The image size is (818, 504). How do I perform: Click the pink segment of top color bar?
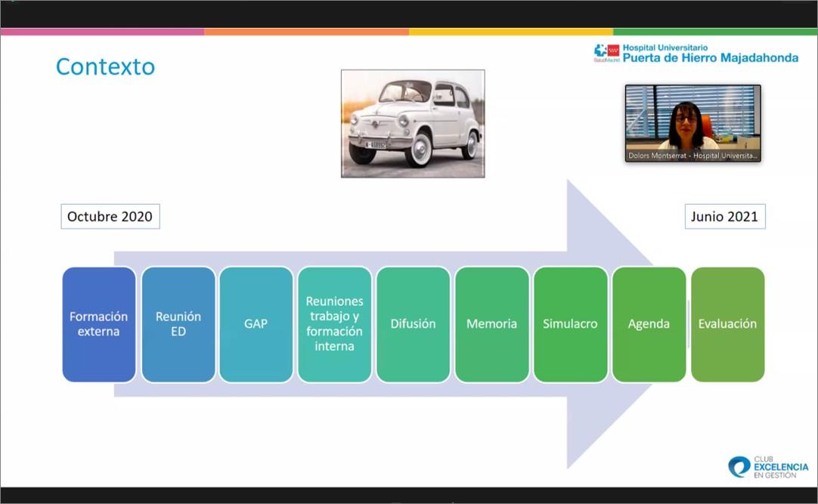click(102, 32)
